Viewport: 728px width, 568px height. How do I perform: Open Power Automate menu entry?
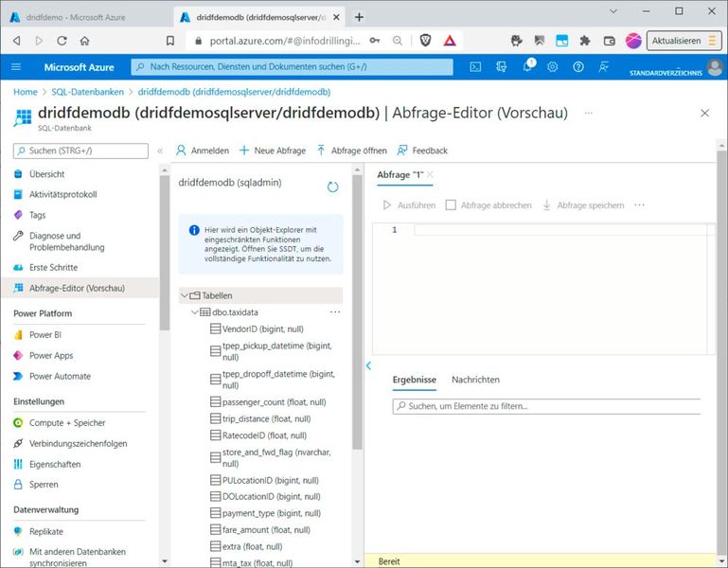60,376
